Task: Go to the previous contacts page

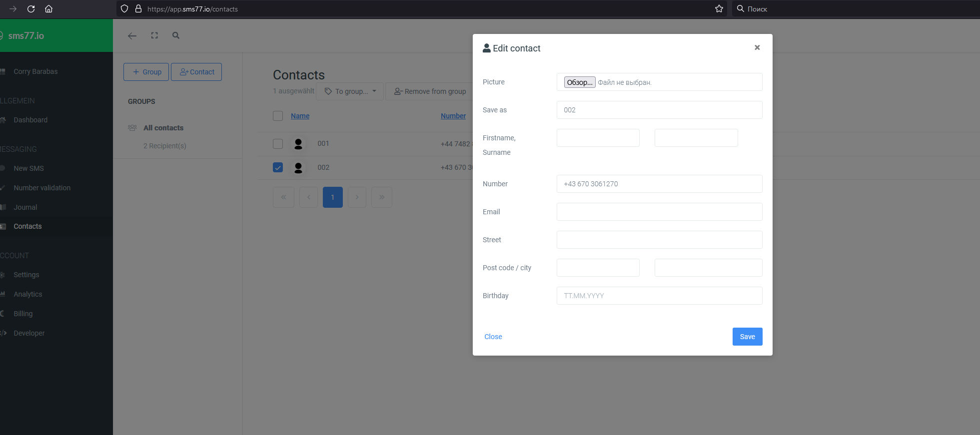Action: [309, 197]
